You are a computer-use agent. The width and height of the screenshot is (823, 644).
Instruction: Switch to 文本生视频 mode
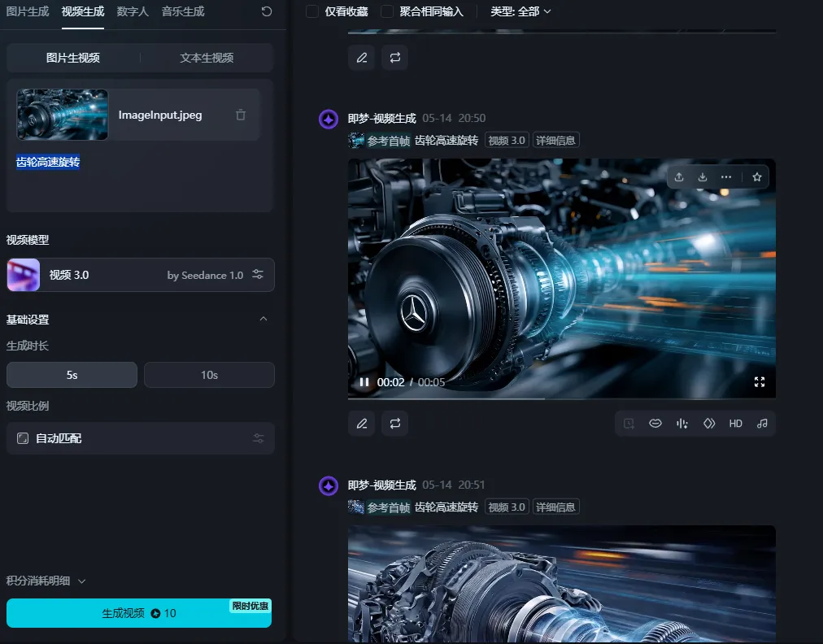click(x=207, y=58)
